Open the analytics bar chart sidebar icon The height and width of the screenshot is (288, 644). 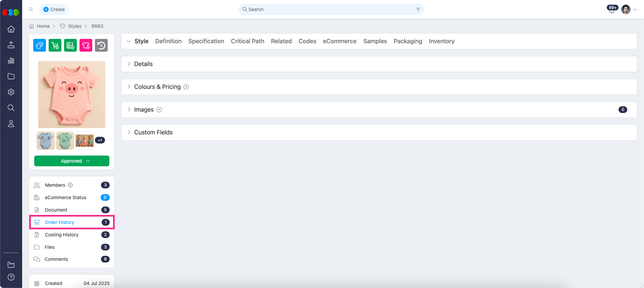(11, 61)
